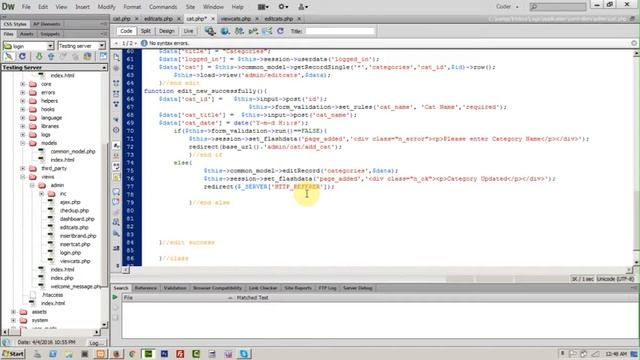Switch to the Snippets panel tab
Image resolution: width=640 pixels, height=360 pixels.
point(50,34)
